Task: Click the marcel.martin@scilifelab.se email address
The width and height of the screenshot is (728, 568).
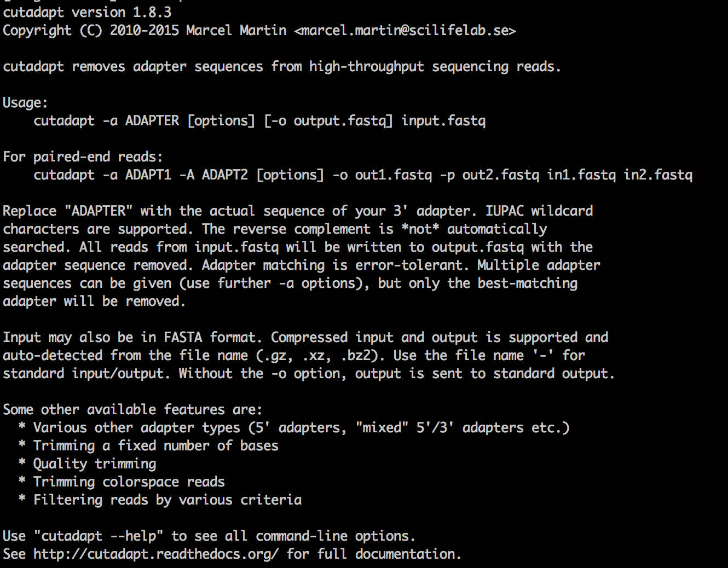Action: (x=405, y=31)
